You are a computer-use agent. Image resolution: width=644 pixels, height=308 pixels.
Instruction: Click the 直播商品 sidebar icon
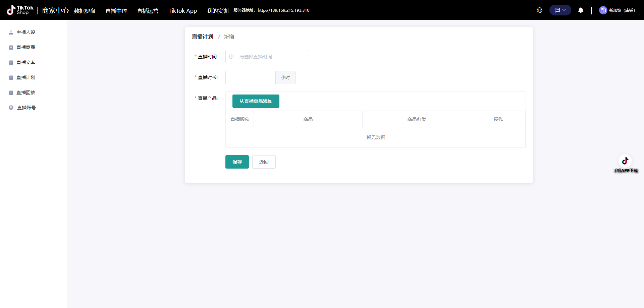pos(11,48)
